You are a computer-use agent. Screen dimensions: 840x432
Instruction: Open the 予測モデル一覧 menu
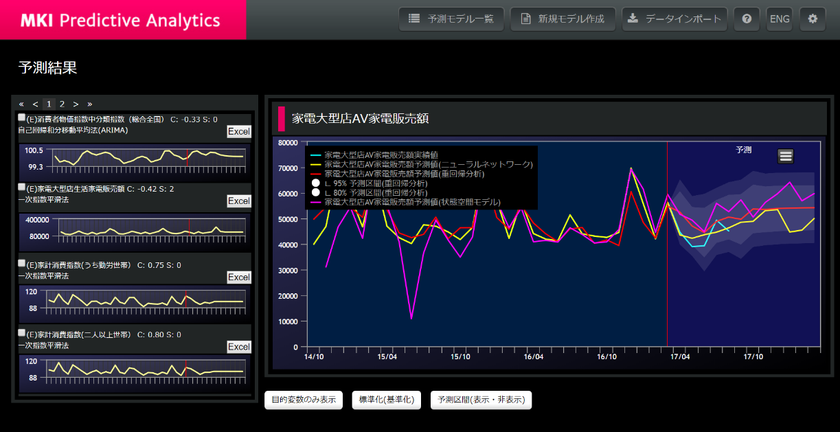[x=452, y=19]
